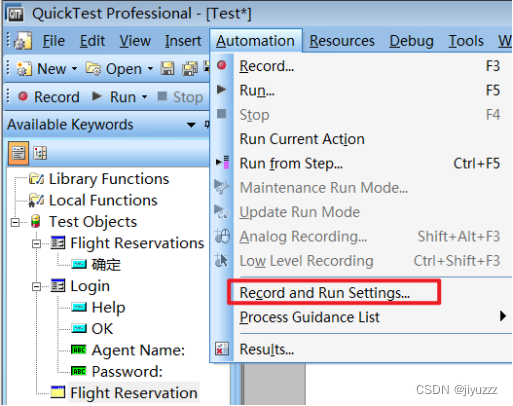This screenshot has width=513, height=406.
Task: Choose Run... from Automation menu
Action: 361,90
